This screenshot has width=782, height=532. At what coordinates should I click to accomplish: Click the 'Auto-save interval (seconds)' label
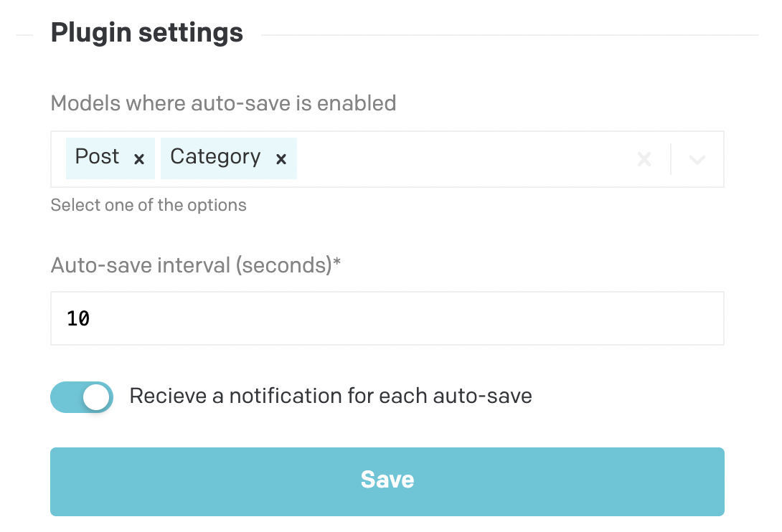coord(191,265)
